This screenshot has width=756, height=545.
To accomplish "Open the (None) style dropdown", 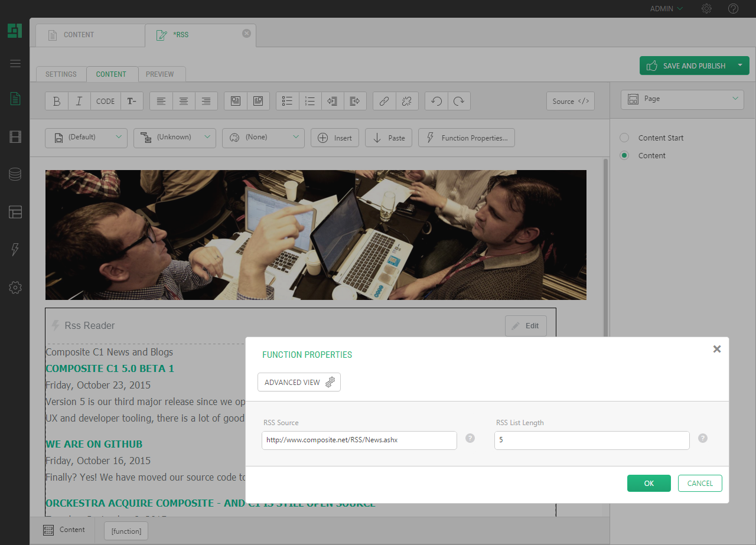I will tap(263, 138).
